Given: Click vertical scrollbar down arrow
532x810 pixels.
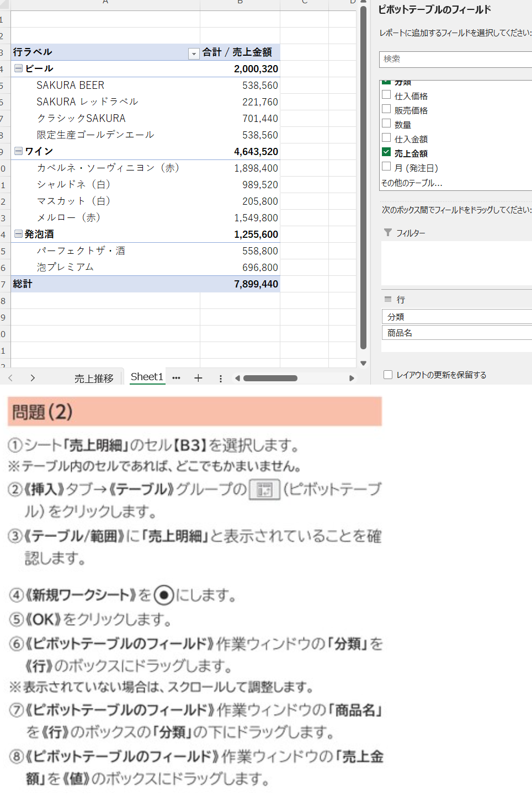Looking at the screenshot, I should click(363, 363).
